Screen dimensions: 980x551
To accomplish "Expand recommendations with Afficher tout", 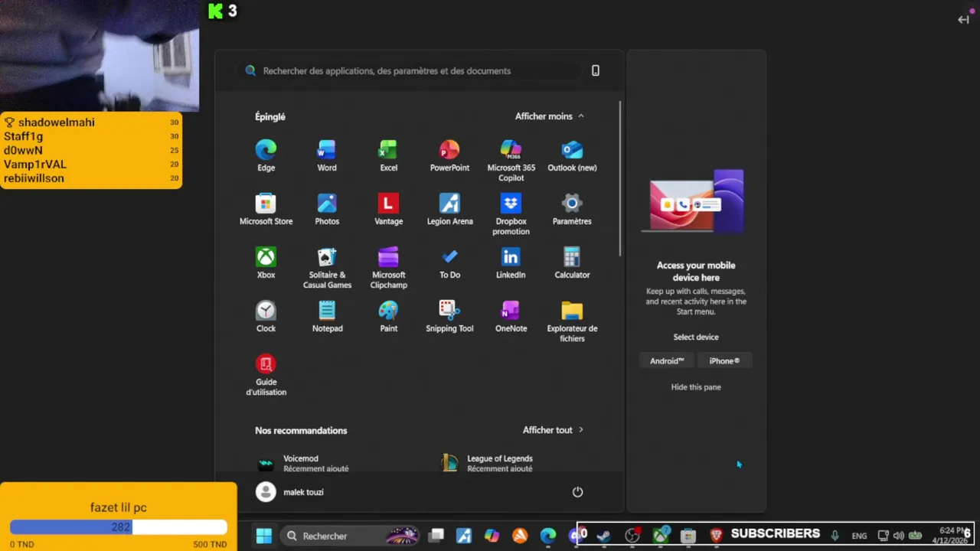I will pyautogui.click(x=554, y=430).
